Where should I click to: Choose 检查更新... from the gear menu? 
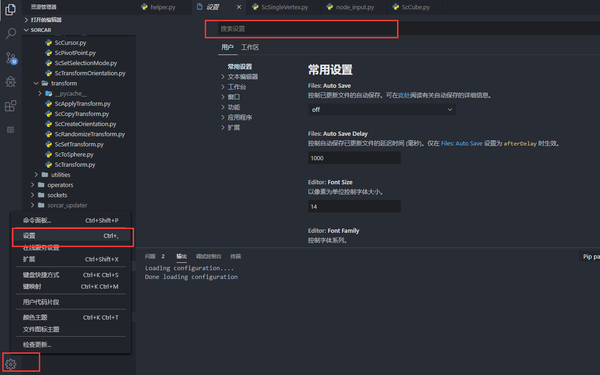tap(71, 345)
